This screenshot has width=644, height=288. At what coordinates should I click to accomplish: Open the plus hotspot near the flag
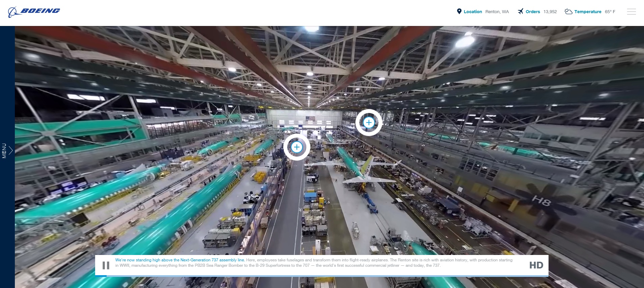[369, 122]
